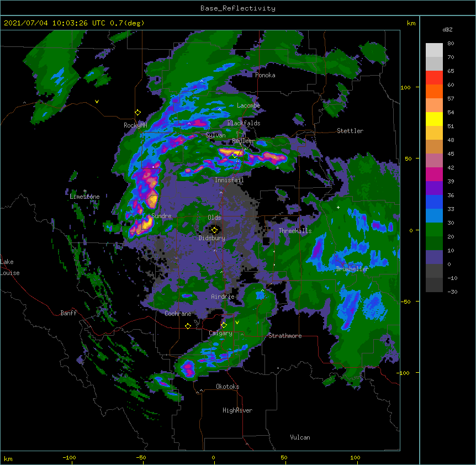This screenshot has height=465, width=476.
Task: Click the 80 value atop the dBZ legend
Action: 451,44
